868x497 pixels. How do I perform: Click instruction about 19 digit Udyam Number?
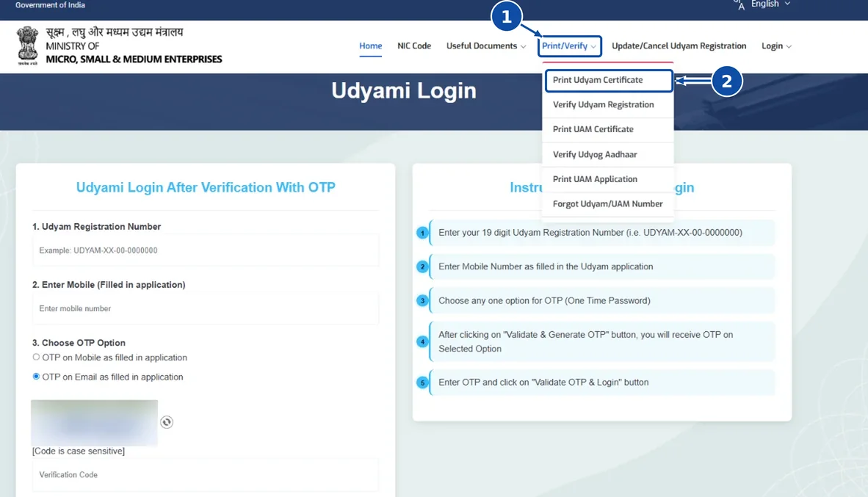coord(602,233)
